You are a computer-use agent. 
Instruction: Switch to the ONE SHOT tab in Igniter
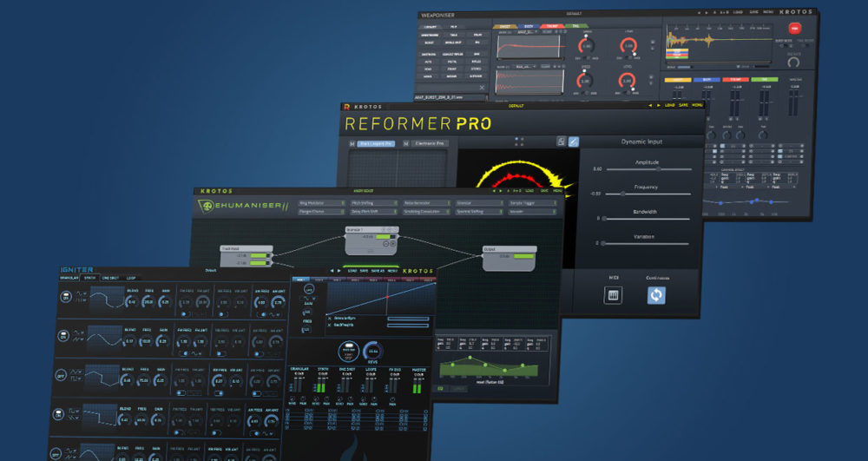pos(110,278)
